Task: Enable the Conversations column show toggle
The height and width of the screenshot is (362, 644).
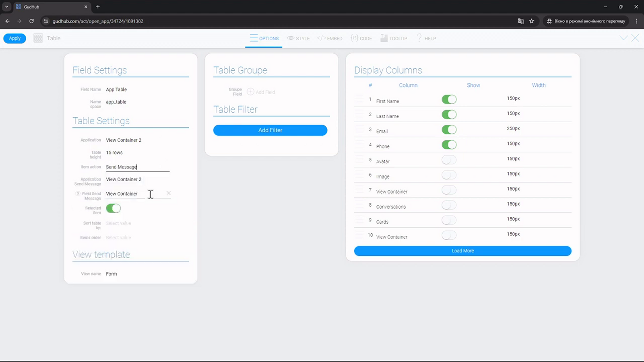Action: [x=449, y=205]
